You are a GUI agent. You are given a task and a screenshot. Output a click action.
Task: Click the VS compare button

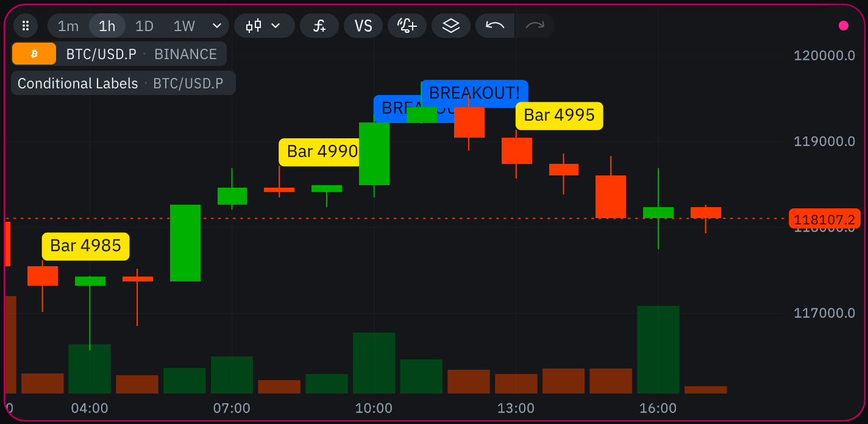pos(363,26)
